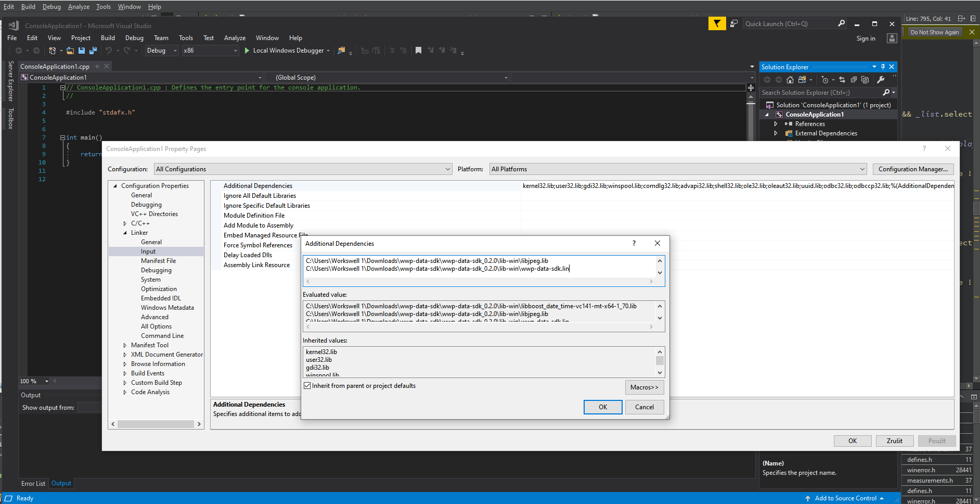The image size is (980, 504).
Task: Click the Find in Files toolbar icon
Action: coord(341,51)
